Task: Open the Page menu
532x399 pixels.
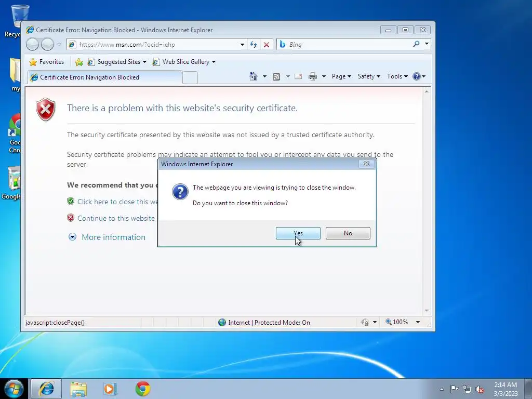Action: pyautogui.click(x=341, y=76)
